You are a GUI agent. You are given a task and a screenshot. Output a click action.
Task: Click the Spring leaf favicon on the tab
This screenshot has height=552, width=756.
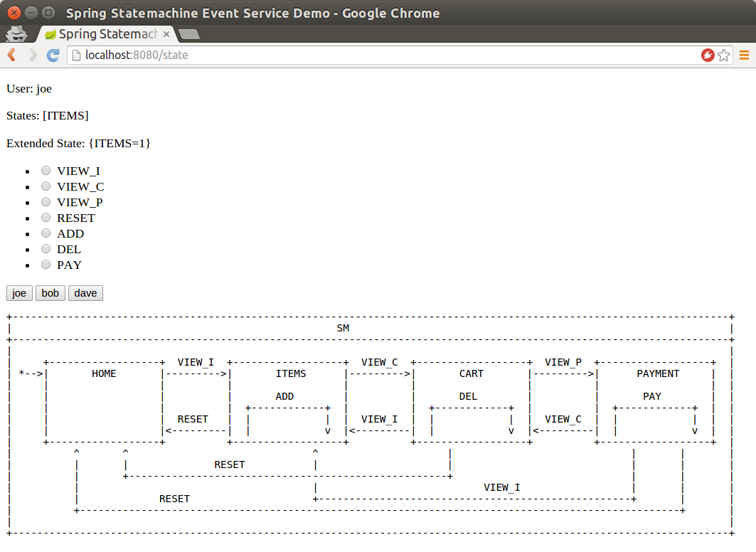50,34
